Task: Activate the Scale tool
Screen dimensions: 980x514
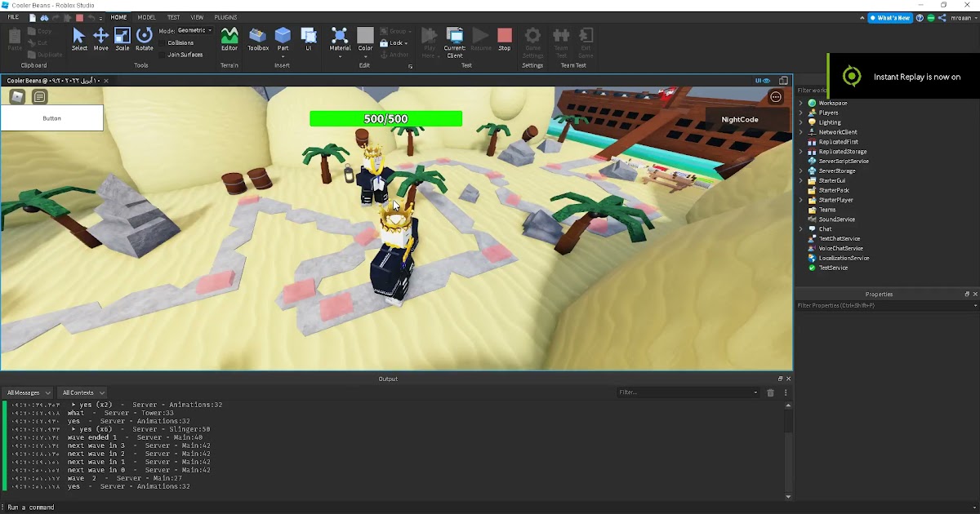Action: 122,38
